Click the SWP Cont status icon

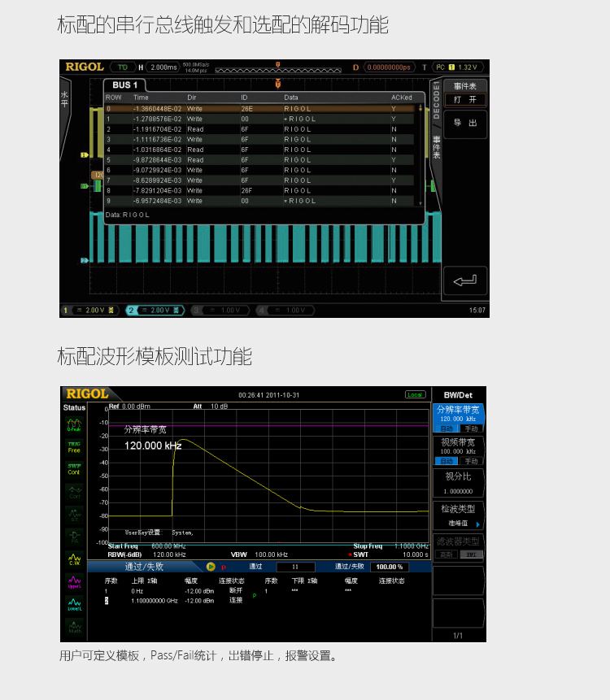tap(74, 469)
